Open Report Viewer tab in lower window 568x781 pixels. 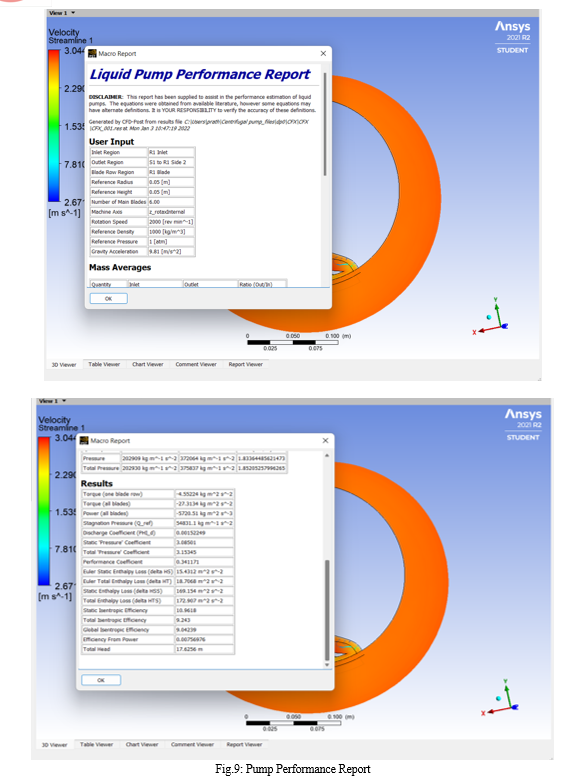[244, 744]
